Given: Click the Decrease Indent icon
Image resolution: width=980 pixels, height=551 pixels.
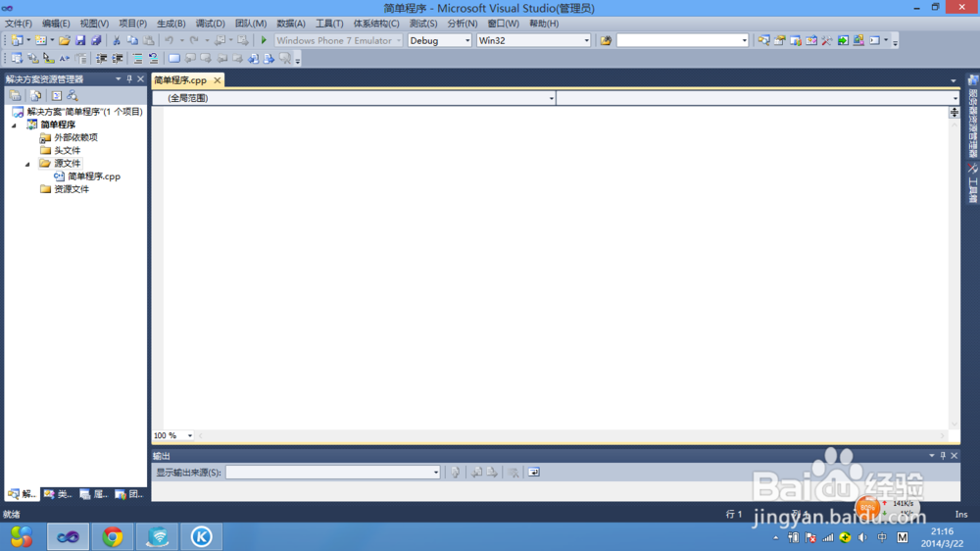Looking at the screenshot, I should 101,59.
